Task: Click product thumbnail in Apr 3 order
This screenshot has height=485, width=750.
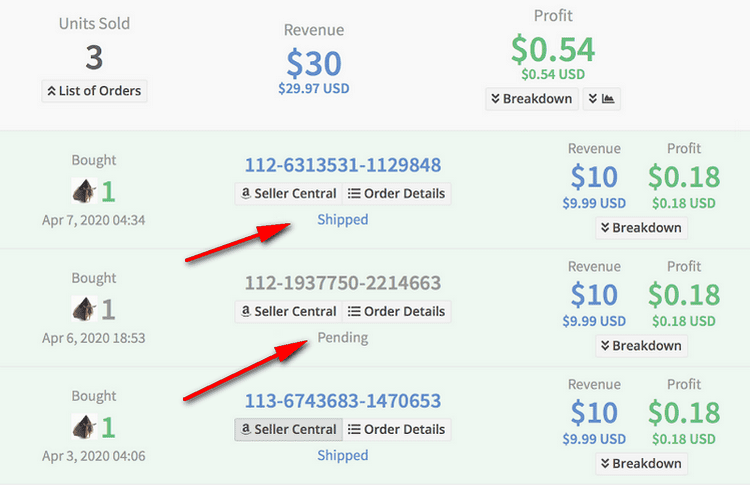Action: (84, 427)
